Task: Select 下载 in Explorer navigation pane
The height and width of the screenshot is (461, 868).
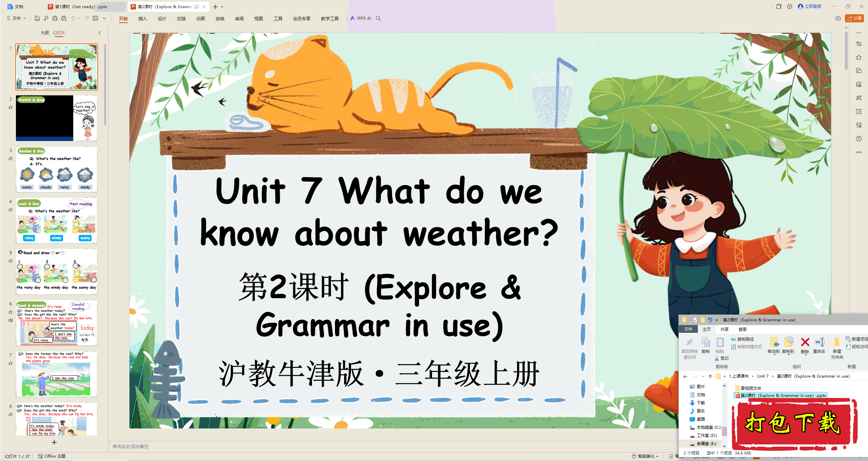Action: [697, 403]
